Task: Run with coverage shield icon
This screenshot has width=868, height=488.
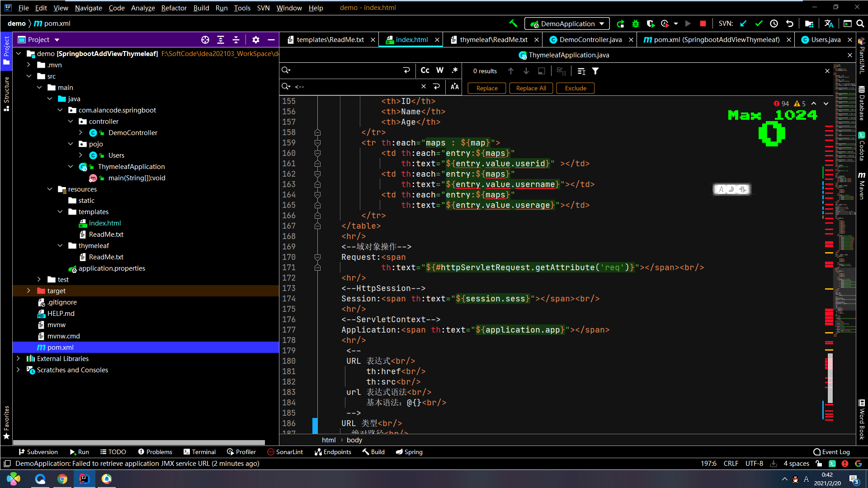Action: (651, 23)
